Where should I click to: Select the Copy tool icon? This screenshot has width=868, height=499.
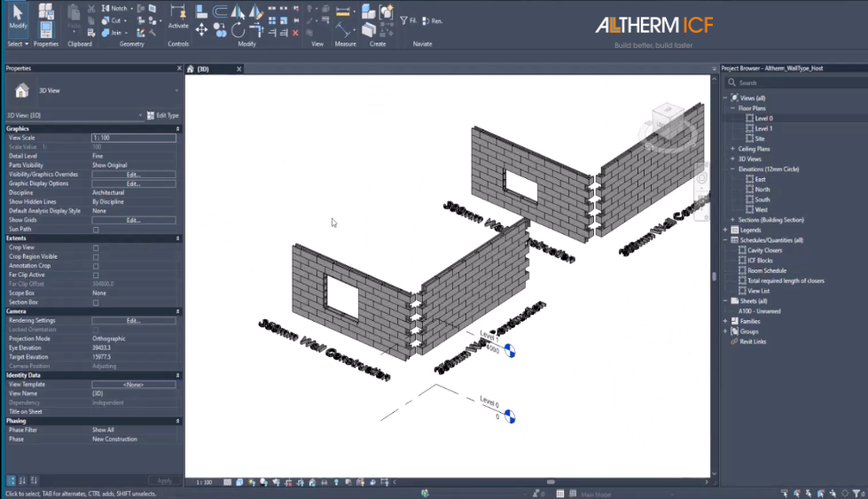point(220,30)
